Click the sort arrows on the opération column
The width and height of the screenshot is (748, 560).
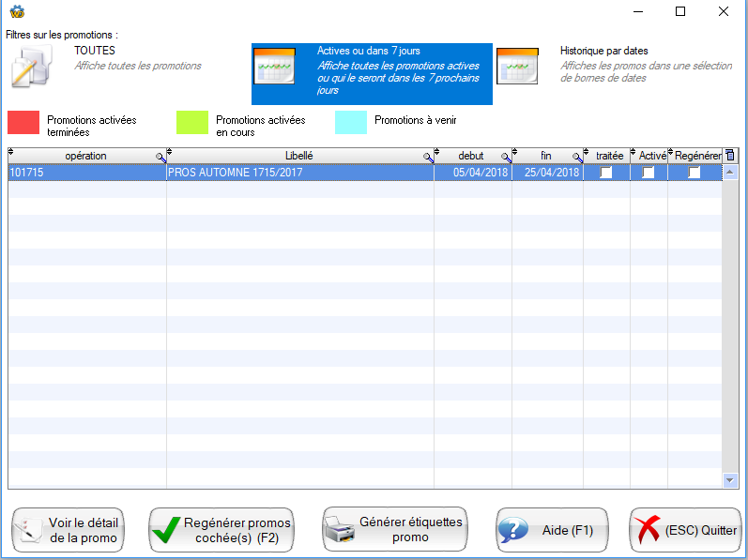point(12,152)
